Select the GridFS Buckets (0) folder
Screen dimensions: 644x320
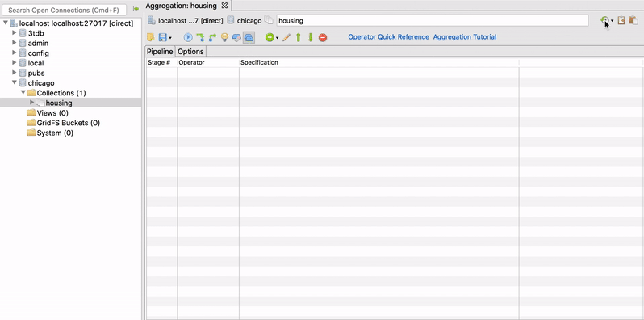point(68,123)
